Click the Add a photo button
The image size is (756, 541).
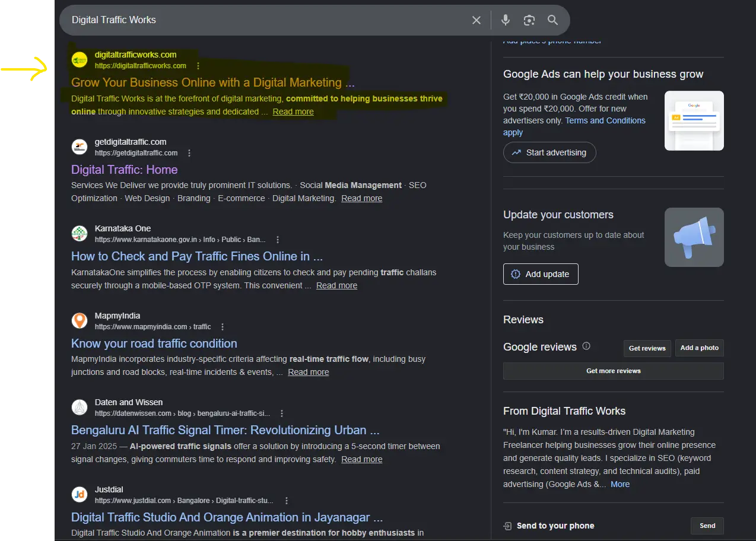700,348
